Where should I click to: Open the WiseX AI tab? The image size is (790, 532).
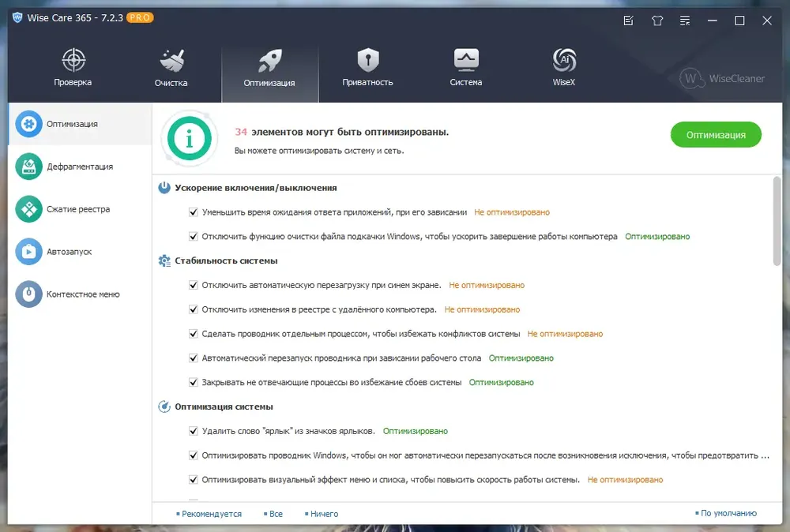564,68
